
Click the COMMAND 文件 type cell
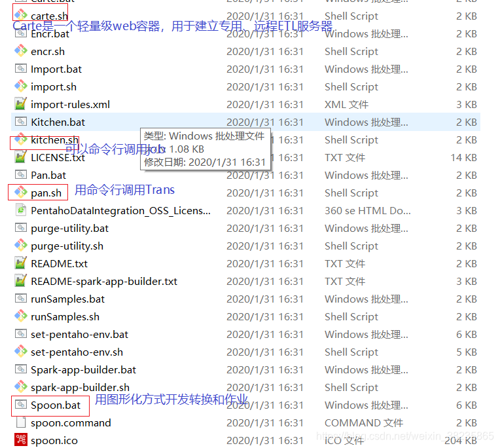tap(364, 423)
